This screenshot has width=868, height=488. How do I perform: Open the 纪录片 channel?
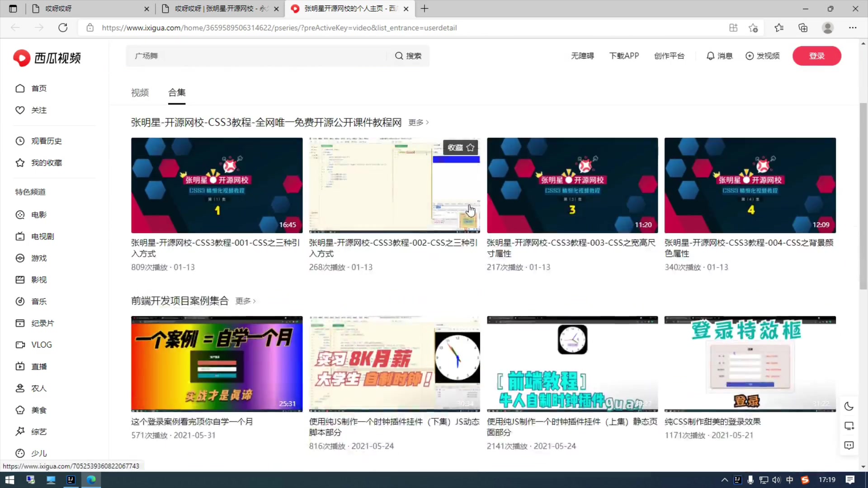(x=35, y=323)
